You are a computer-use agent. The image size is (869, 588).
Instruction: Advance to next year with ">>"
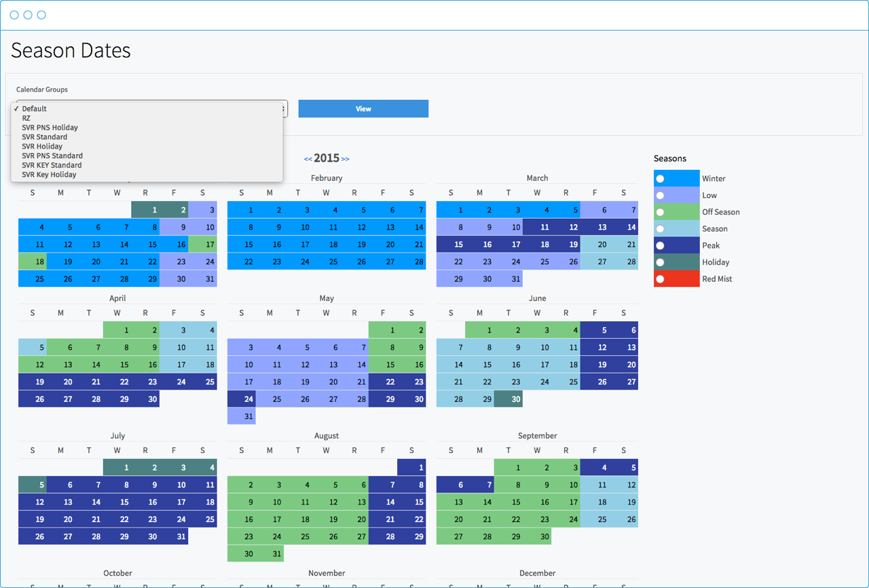[345, 158]
